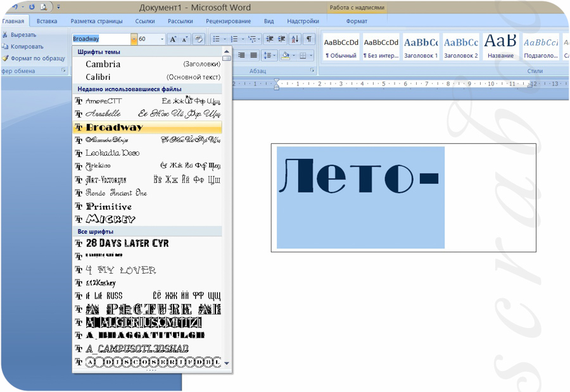Open the font size dropdown
The image size is (570, 392).
[x=162, y=39]
